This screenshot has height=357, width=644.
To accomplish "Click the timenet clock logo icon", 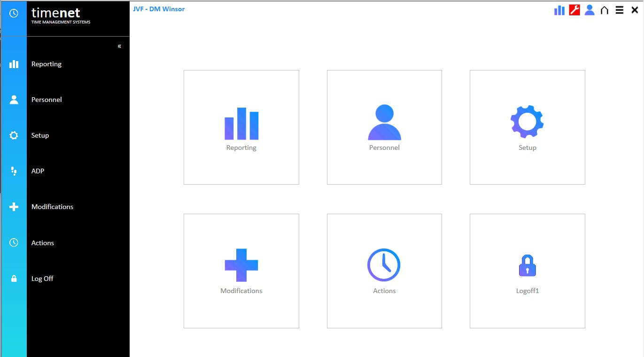I will (13, 13).
